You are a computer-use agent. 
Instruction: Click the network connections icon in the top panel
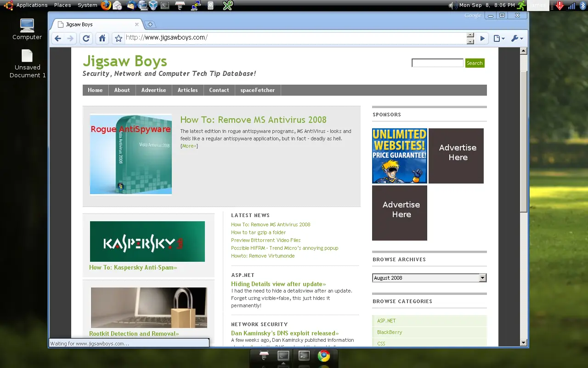click(x=196, y=6)
